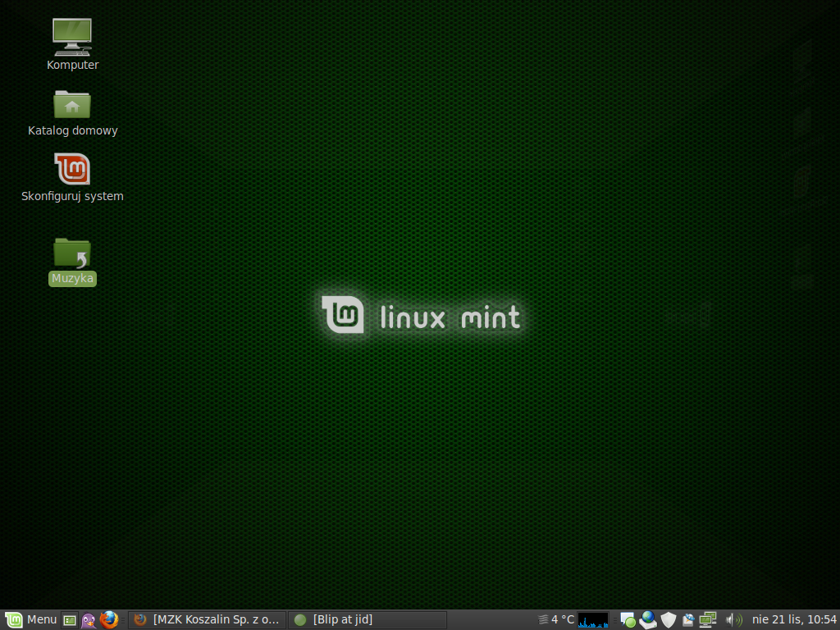Viewport: 840px width, 630px height.
Task: Open the volume control speaker icon
Action: 734,620
